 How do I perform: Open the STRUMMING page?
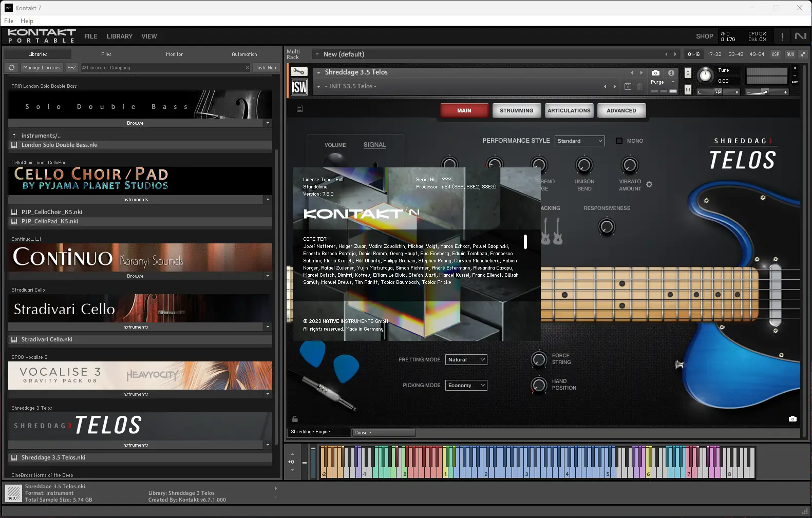coord(516,110)
